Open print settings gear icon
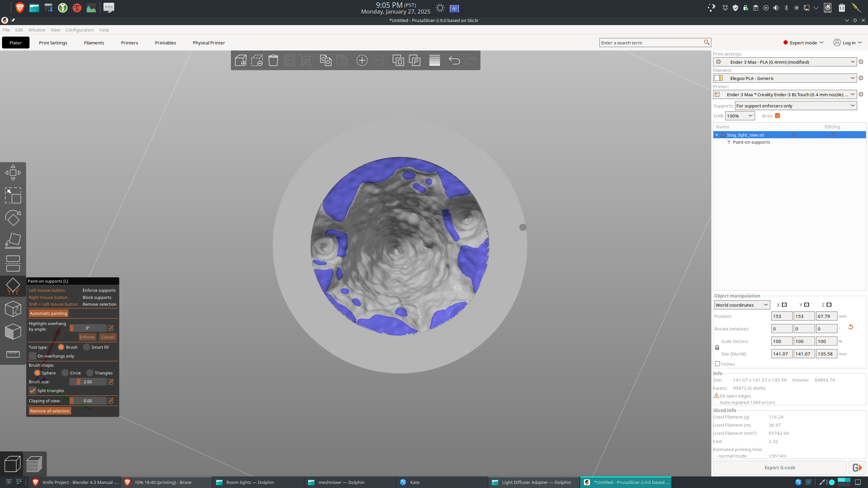The width and height of the screenshot is (868, 488). [861, 62]
